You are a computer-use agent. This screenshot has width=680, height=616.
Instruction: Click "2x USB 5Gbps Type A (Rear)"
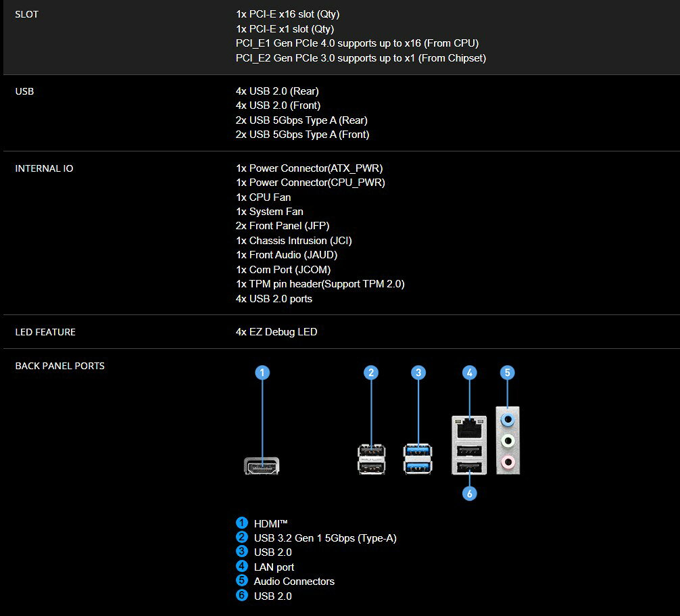pos(301,120)
